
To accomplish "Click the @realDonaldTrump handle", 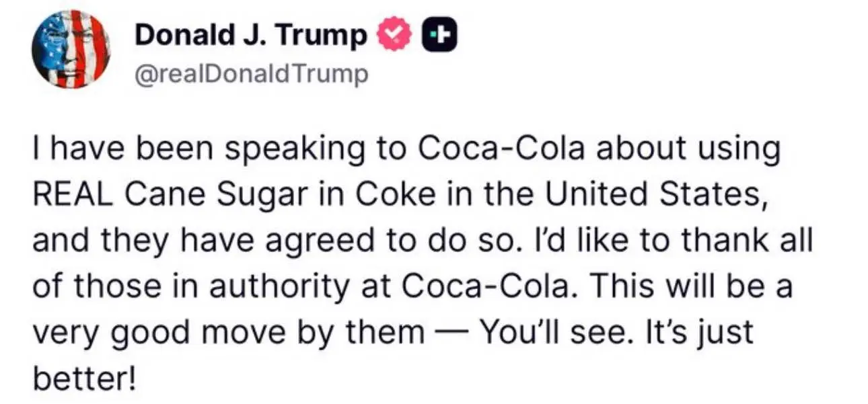I will [x=252, y=74].
